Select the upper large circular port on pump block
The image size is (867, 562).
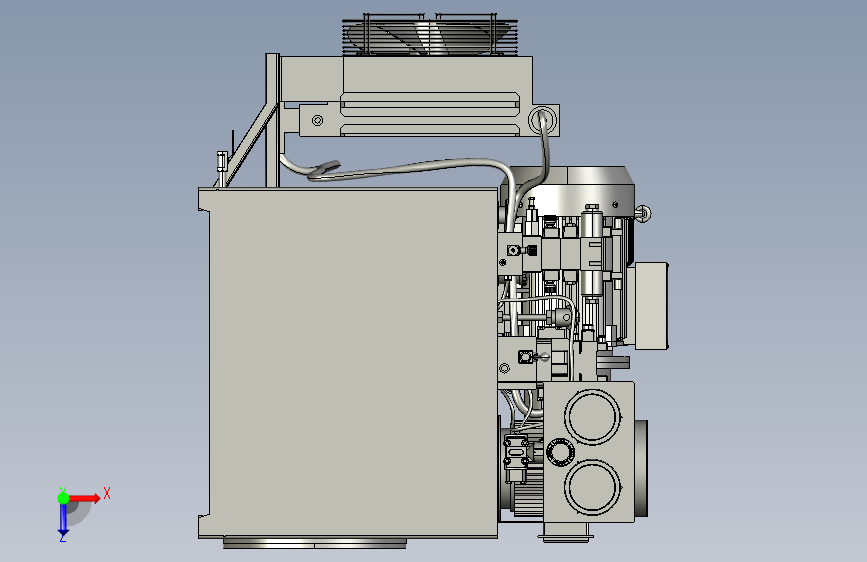pyautogui.click(x=592, y=417)
